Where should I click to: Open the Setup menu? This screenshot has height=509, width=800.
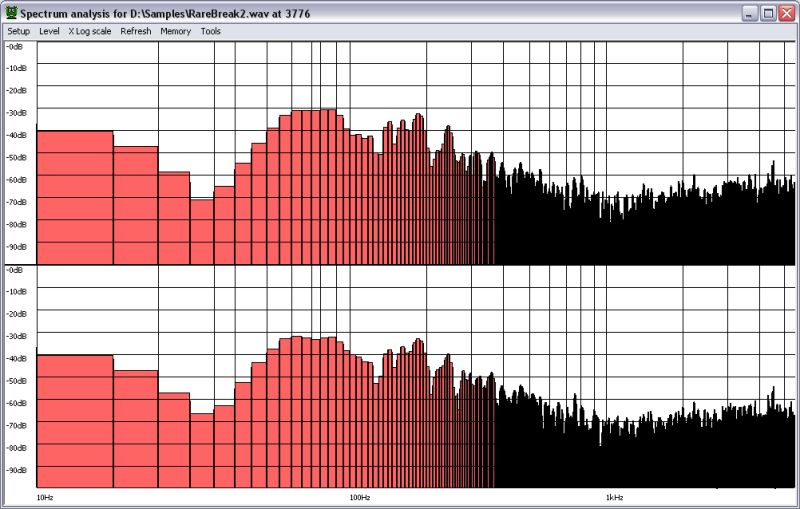[19, 31]
